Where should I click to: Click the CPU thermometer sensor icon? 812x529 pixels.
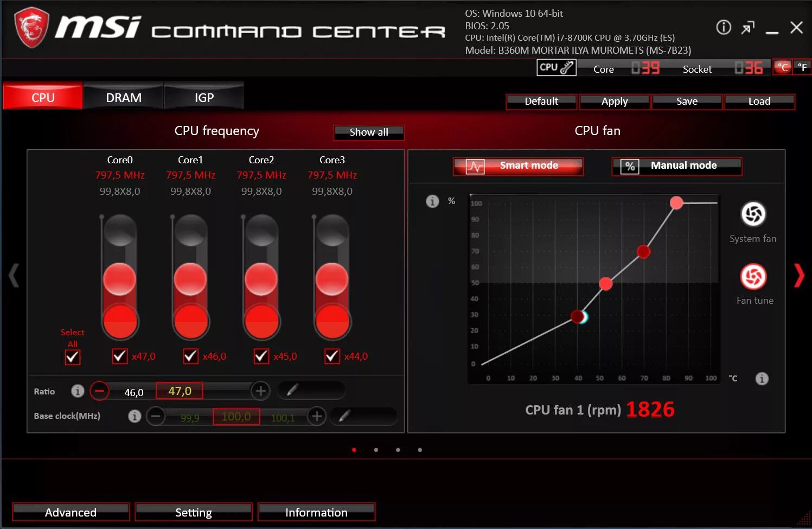(557, 67)
